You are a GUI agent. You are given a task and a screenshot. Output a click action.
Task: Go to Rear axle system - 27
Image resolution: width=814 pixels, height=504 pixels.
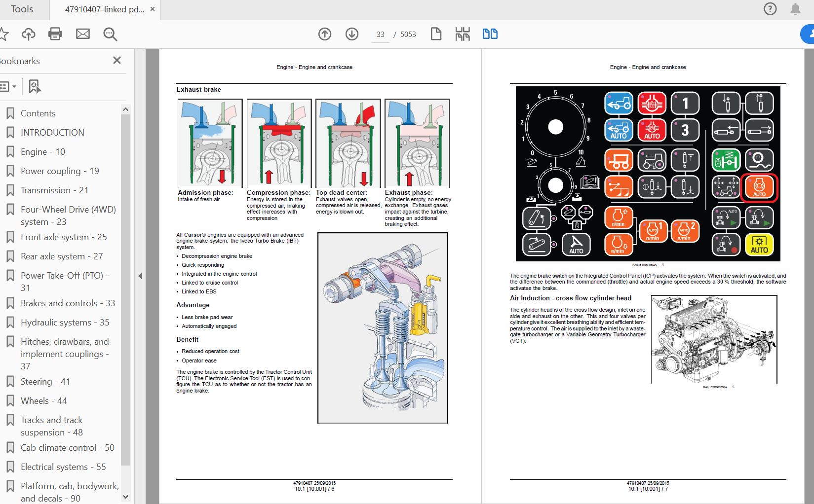click(62, 256)
